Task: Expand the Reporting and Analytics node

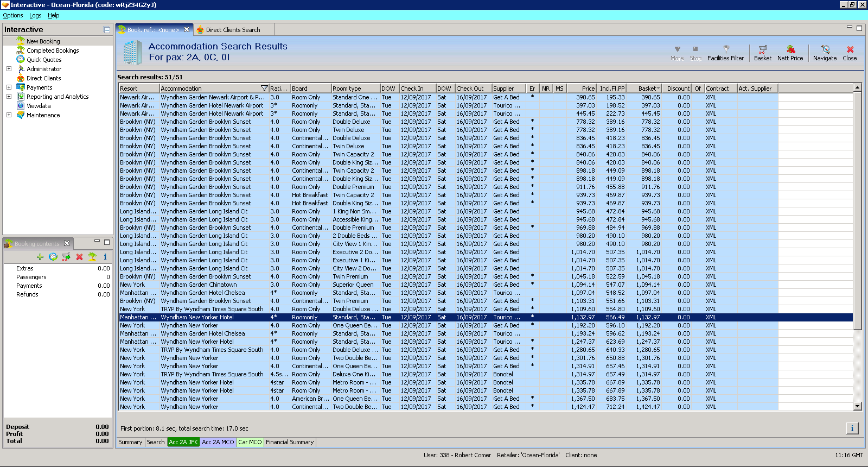Action: click(9, 97)
